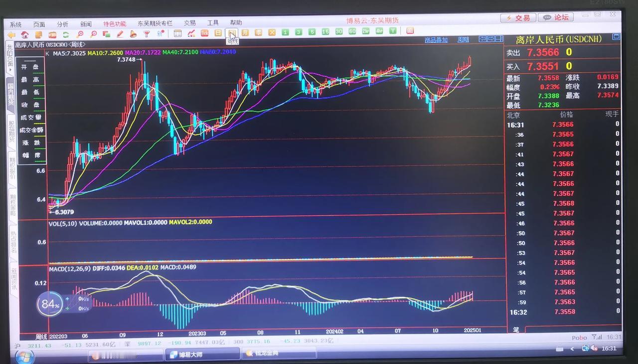Open the 新闻 menu

[86, 24]
